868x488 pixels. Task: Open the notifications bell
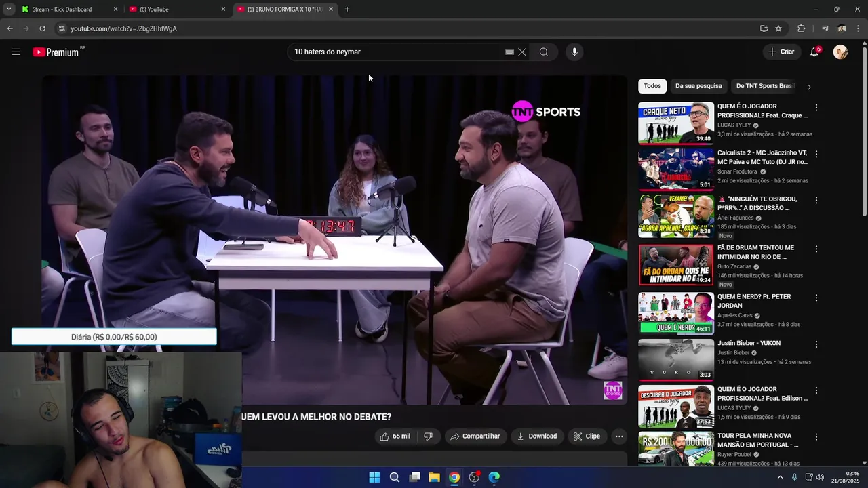(x=814, y=52)
